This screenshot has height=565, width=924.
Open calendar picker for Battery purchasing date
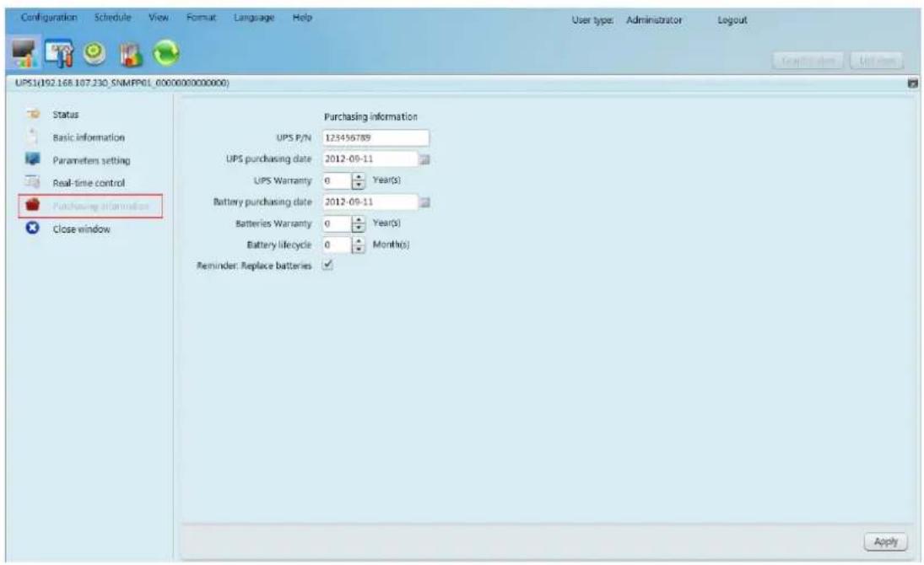424,202
